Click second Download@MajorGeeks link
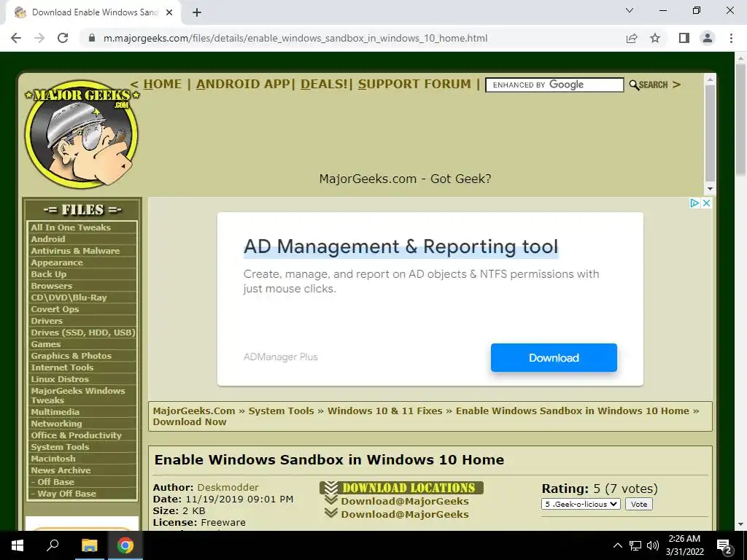The height and width of the screenshot is (560, 747). (404, 514)
